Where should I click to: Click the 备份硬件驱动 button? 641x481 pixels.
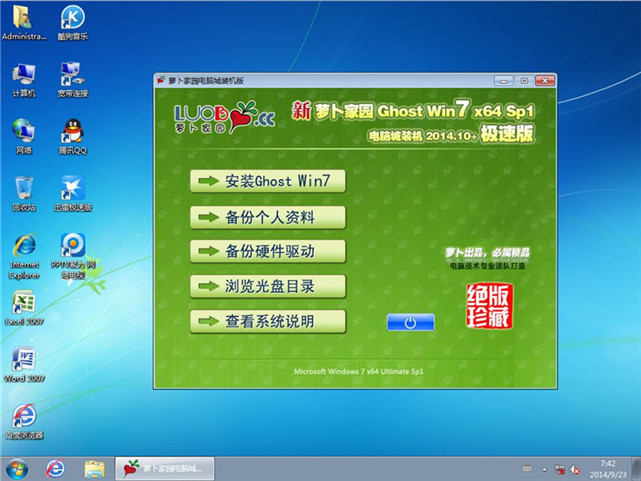[268, 251]
